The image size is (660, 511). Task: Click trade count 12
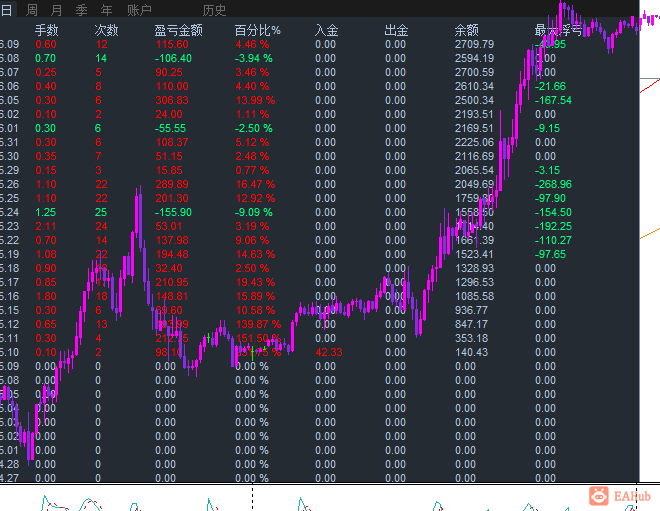coord(101,44)
